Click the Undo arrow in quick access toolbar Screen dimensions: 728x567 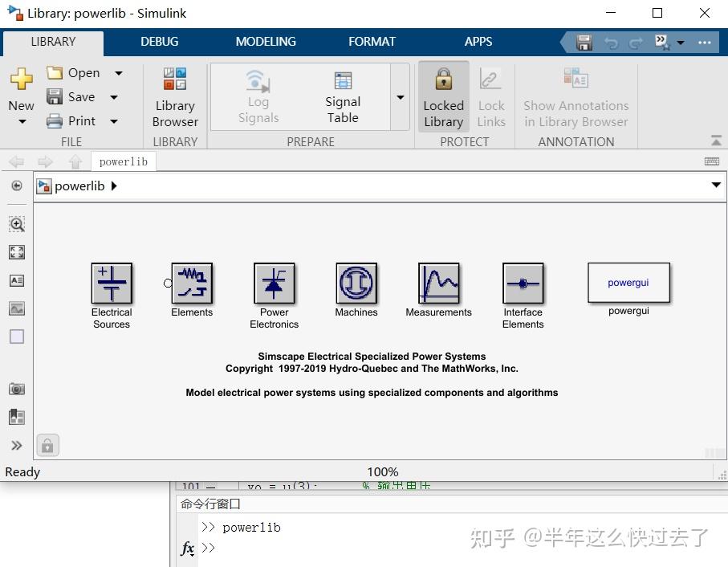pyautogui.click(x=611, y=43)
